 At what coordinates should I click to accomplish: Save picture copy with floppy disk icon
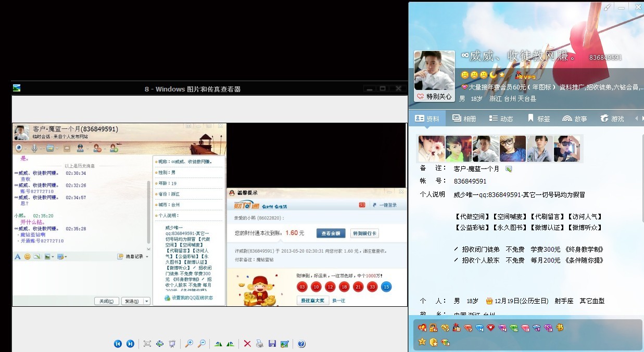point(272,344)
